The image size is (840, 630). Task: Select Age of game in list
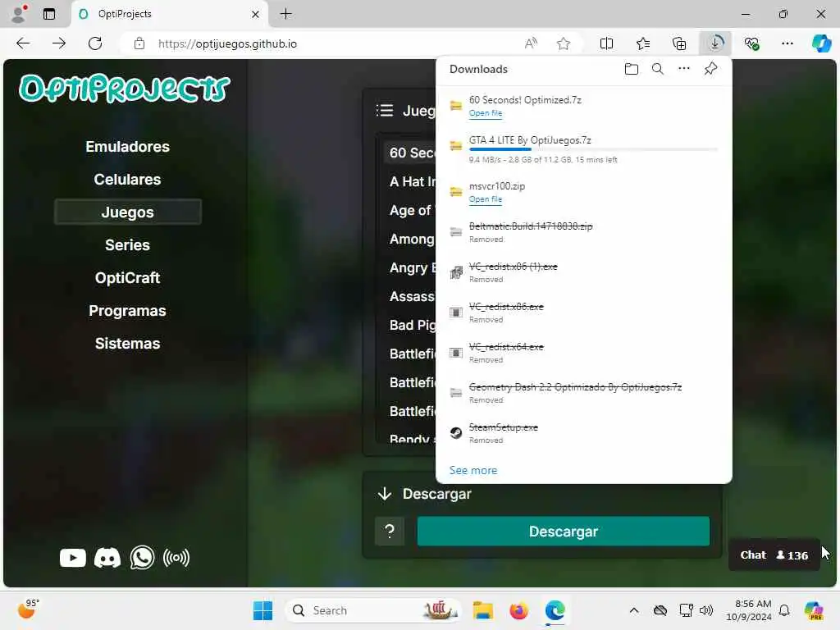pos(411,211)
